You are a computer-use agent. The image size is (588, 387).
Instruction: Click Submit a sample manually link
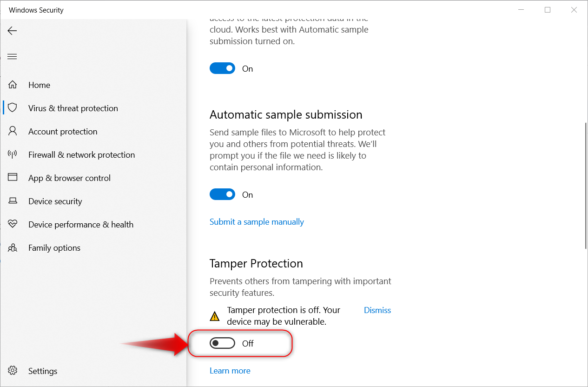pyautogui.click(x=257, y=222)
